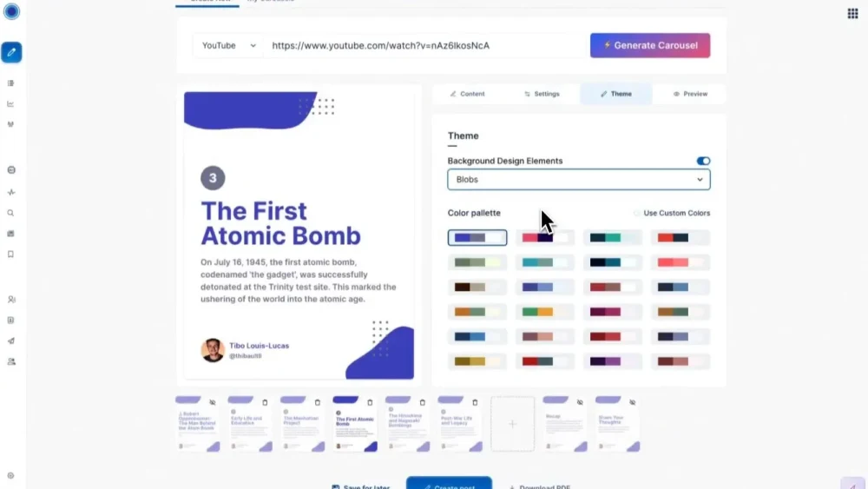The image size is (868, 489).
Task: Select Hiroshima and Nagasaki Bombings thumbnail
Action: pos(407,424)
